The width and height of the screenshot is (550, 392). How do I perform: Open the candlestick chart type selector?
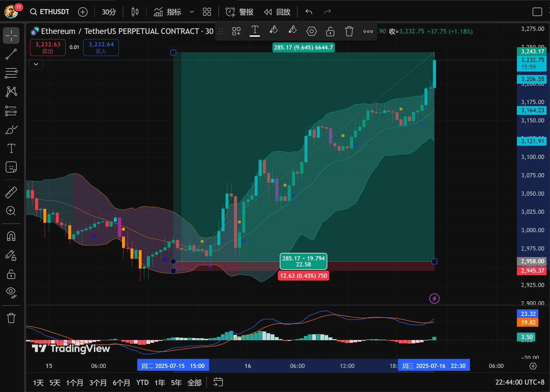click(135, 12)
